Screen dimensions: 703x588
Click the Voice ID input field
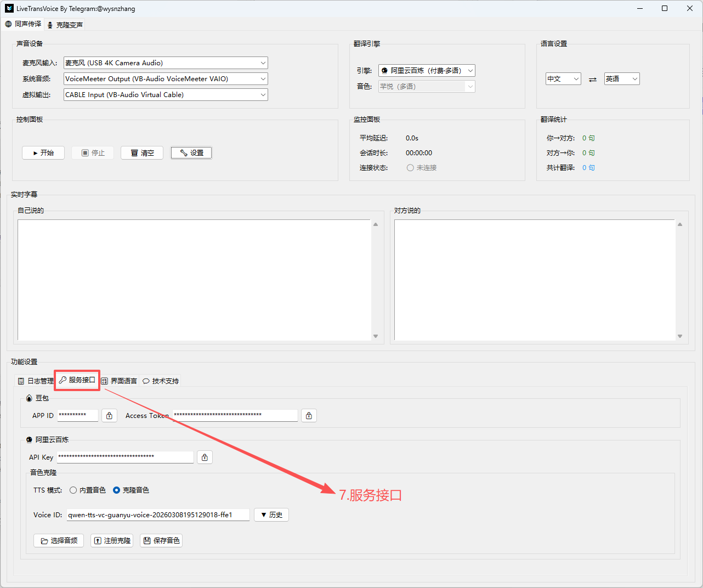pos(158,515)
